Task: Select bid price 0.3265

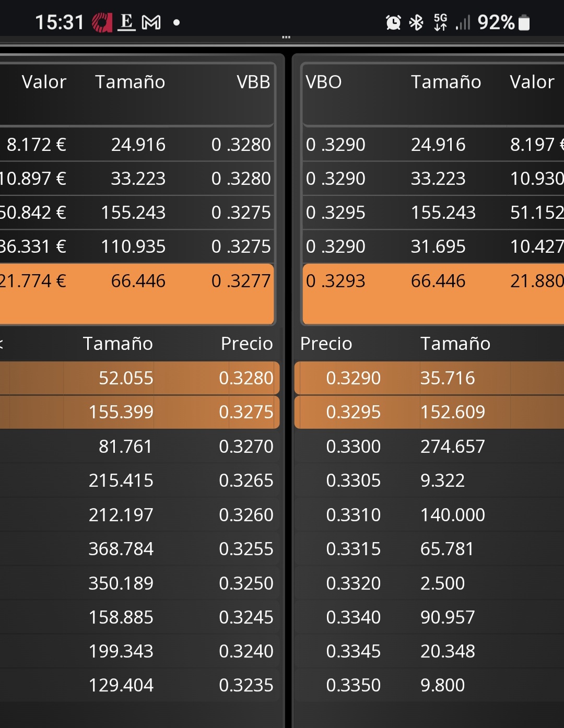Action: coord(246,480)
